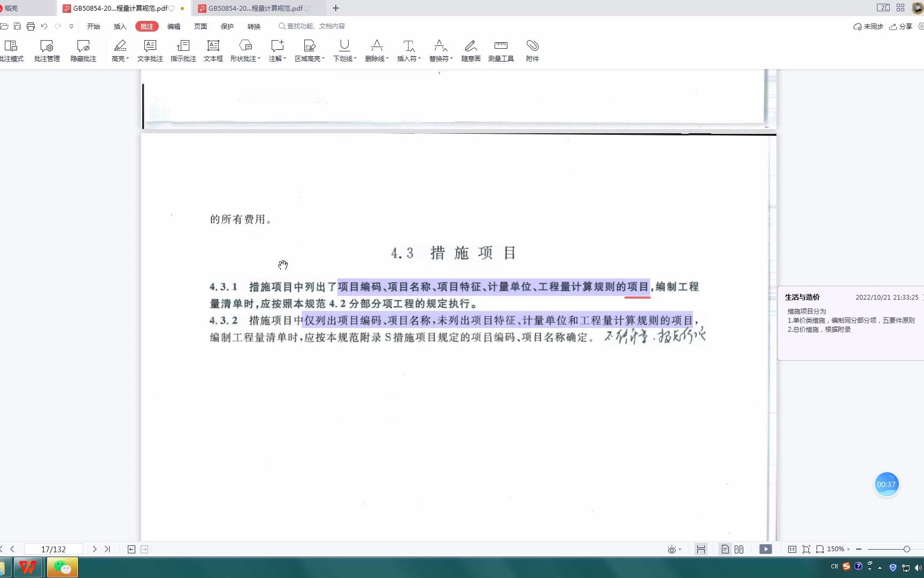Redo the last undone action
Viewport: 924px width, 578px height.
58,26
